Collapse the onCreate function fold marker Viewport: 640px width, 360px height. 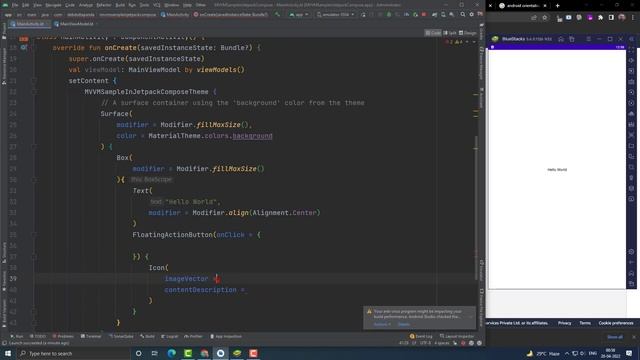(34, 48)
